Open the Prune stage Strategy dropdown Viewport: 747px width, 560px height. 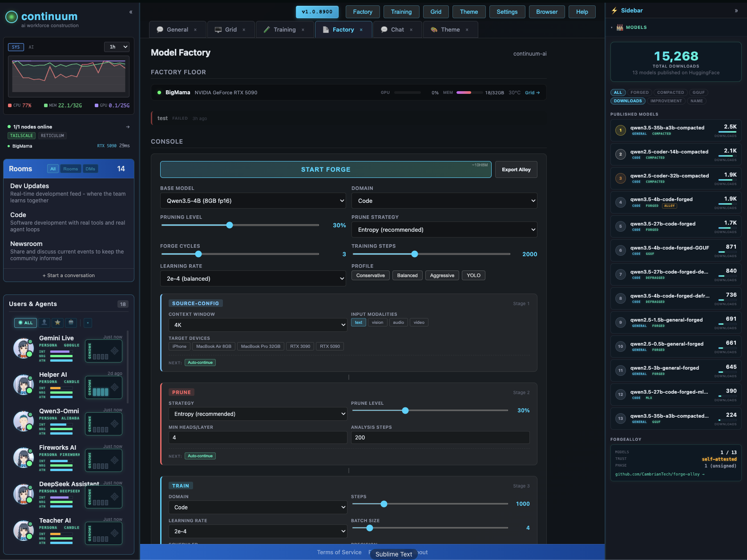click(258, 414)
